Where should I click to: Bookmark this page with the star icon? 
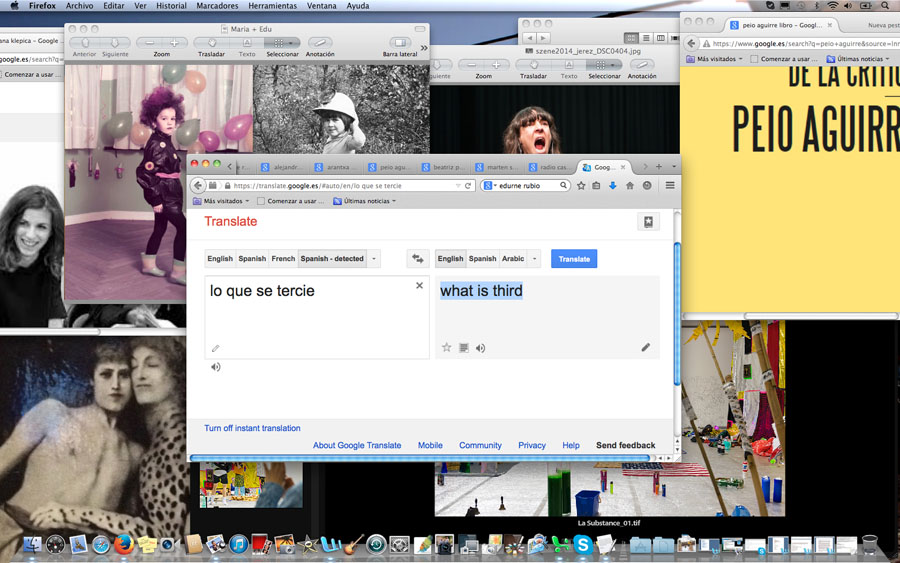click(581, 185)
